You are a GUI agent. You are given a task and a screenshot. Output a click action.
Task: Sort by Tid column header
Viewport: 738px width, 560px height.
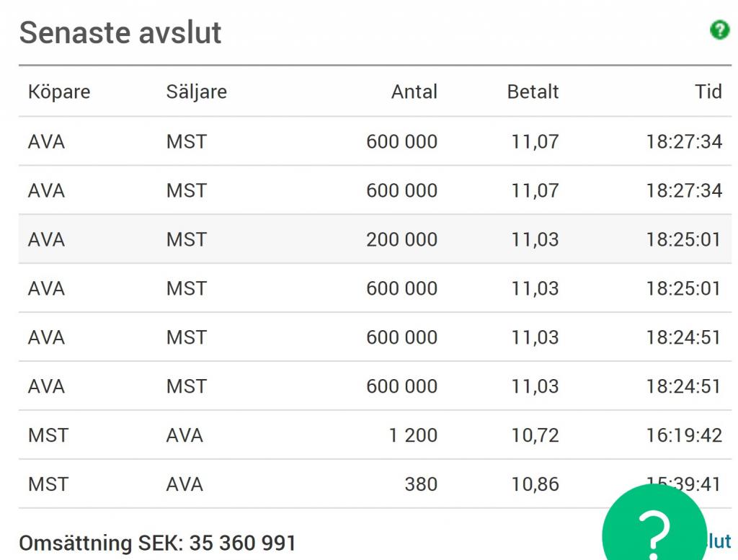(708, 92)
